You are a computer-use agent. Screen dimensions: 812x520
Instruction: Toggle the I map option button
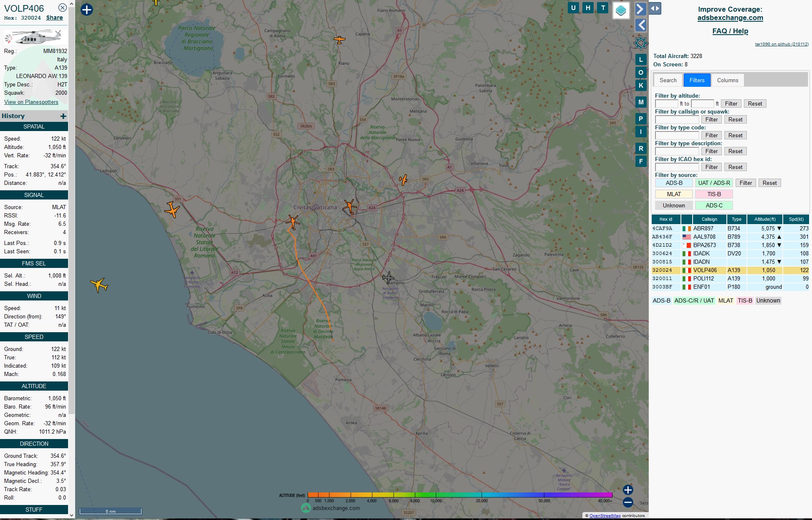[x=641, y=132]
